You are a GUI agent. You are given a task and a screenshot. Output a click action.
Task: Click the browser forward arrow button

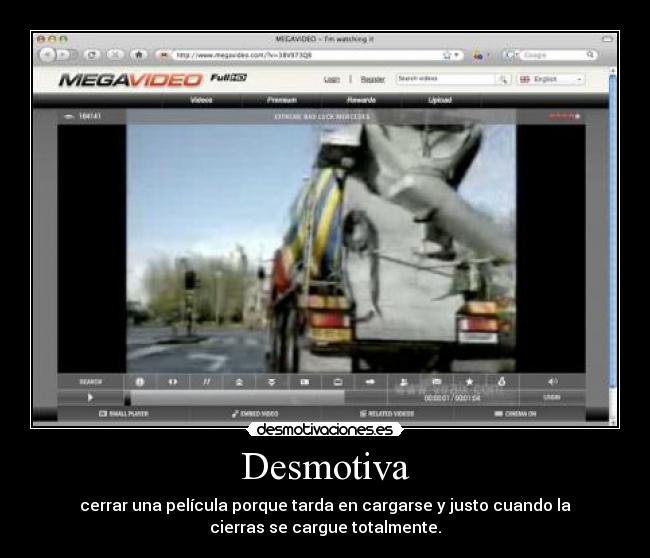pos(64,55)
